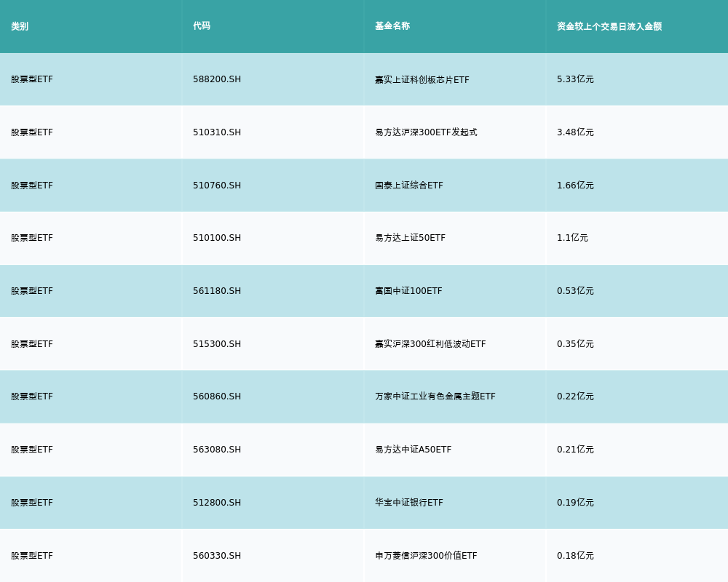Screen dimensions: 728x582
Task: Select code 560330.SH
Action: pos(217,556)
